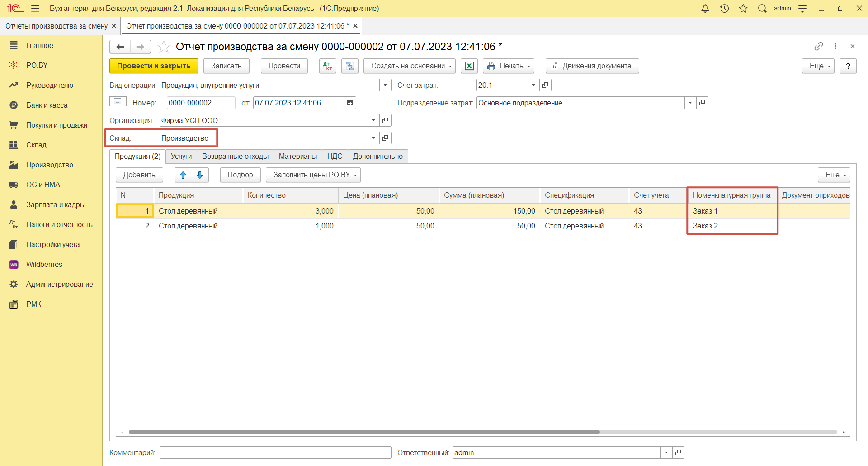Expand Склад dropdown arrow
Viewport: 868px width, 466px height.
coord(373,138)
